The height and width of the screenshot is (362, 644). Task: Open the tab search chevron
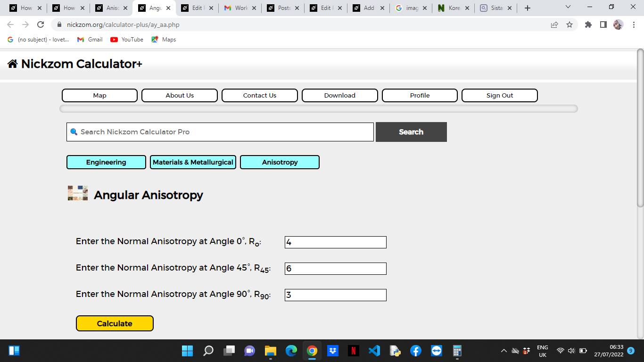click(x=568, y=7)
